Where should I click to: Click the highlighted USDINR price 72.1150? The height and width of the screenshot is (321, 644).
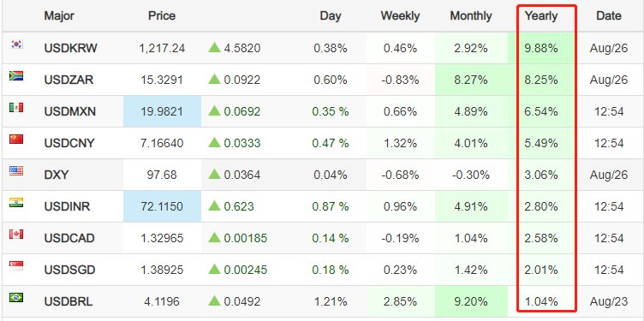[162, 206]
